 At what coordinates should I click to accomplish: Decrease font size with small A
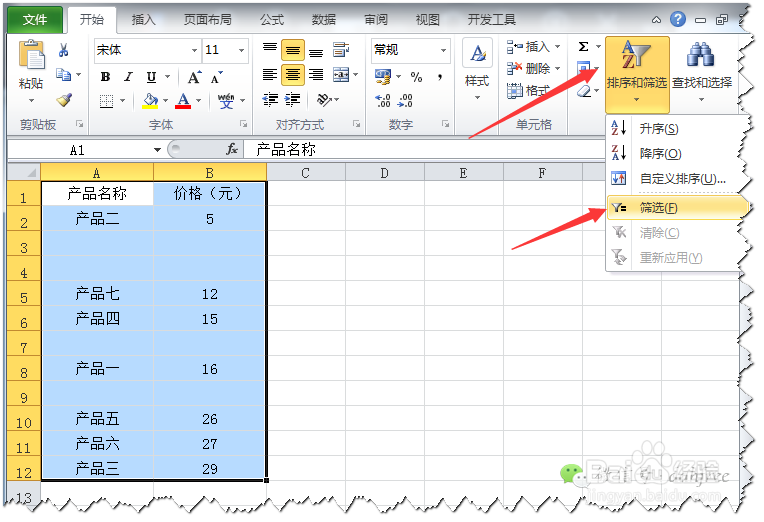click(x=216, y=77)
